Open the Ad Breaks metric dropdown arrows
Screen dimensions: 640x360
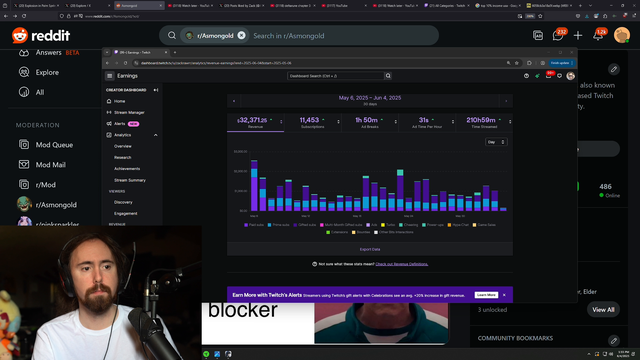coord(396,122)
